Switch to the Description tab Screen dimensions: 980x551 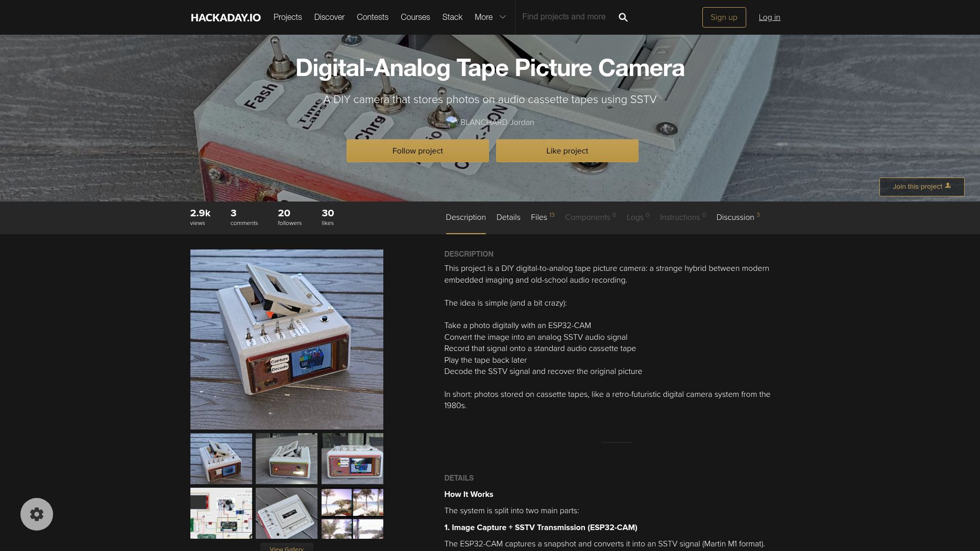(x=465, y=217)
